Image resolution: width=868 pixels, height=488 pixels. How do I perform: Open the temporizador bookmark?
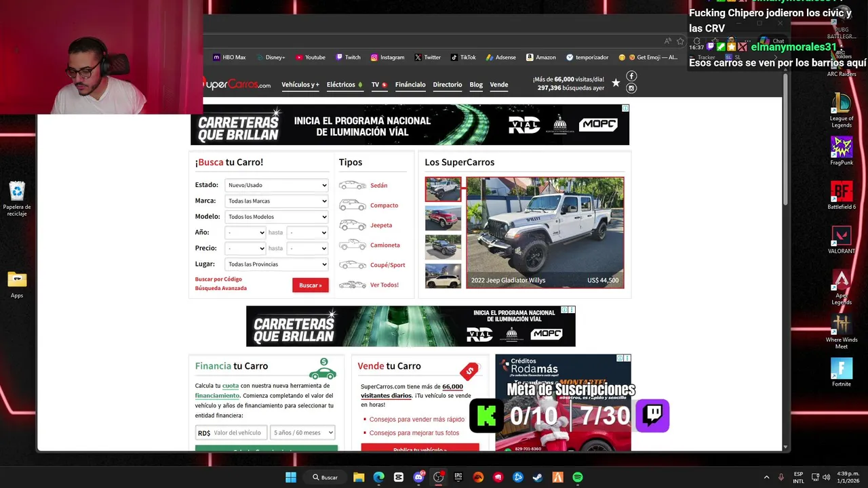[587, 58]
